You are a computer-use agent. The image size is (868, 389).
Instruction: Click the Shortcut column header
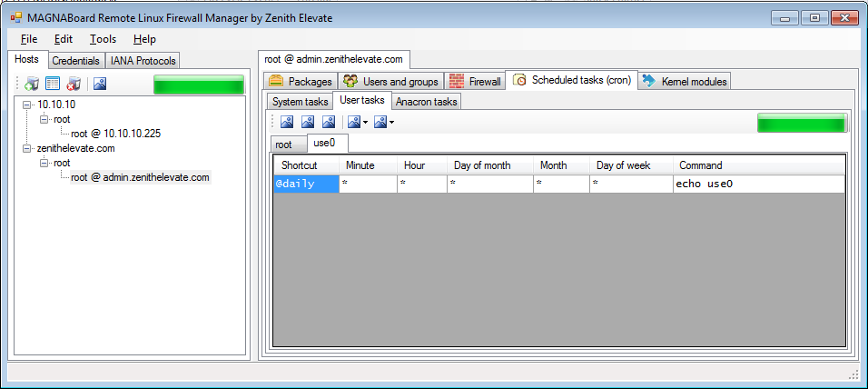pos(307,165)
